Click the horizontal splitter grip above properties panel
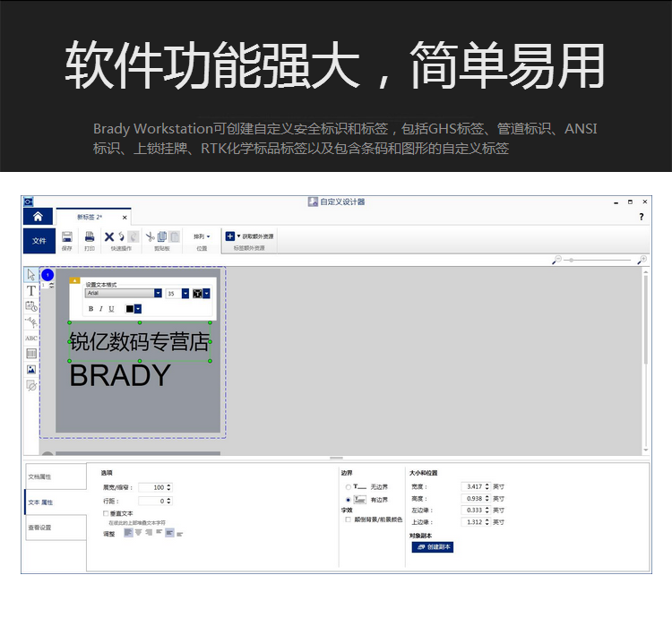Viewport: 672px width, 618px height. pyautogui.click(x=336, y=458)
